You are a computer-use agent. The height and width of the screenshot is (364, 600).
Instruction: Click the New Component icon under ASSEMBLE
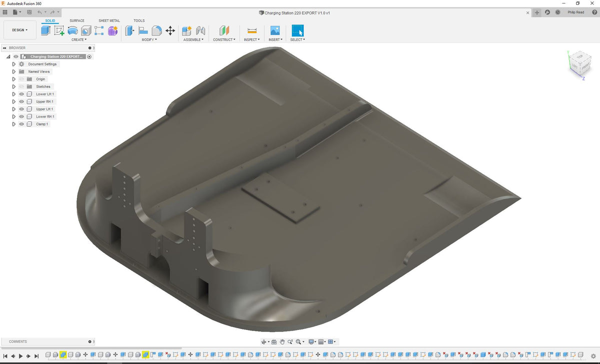[x=187, y=30]
